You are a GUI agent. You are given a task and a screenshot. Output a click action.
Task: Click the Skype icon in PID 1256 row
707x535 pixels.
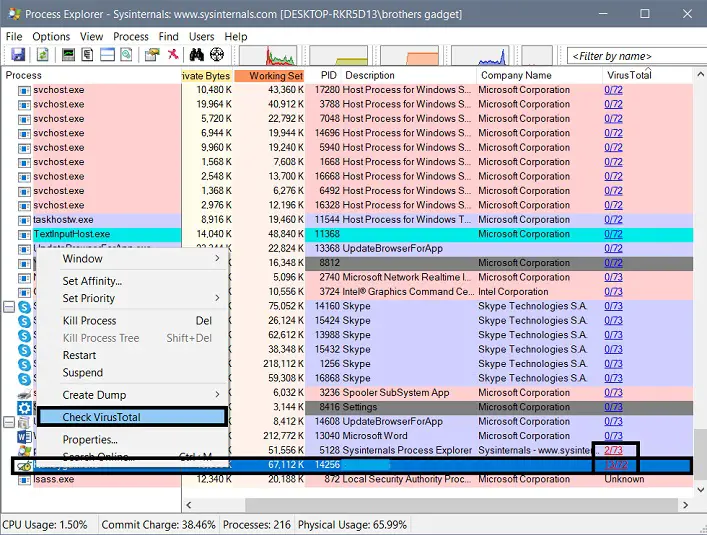pos(24,365)
